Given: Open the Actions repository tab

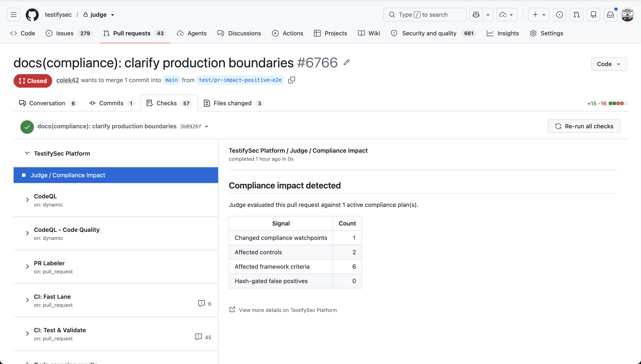Looking at the screenshot, I should [287, 33].
